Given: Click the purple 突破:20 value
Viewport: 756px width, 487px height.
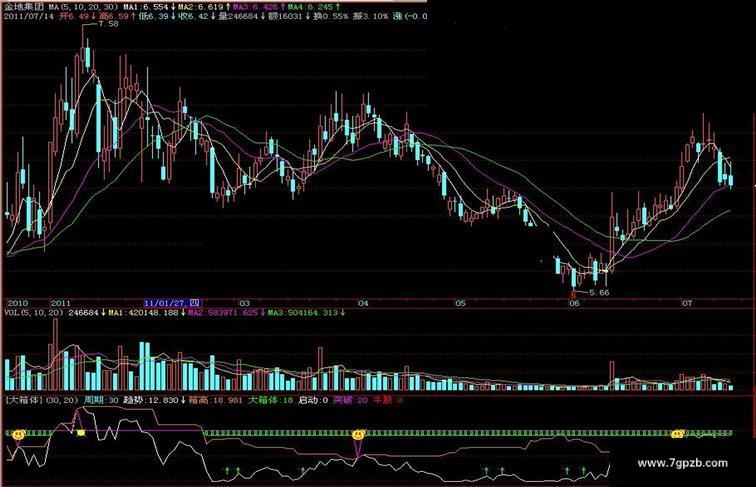Looking at the screenshot, I should coord(351,400).
